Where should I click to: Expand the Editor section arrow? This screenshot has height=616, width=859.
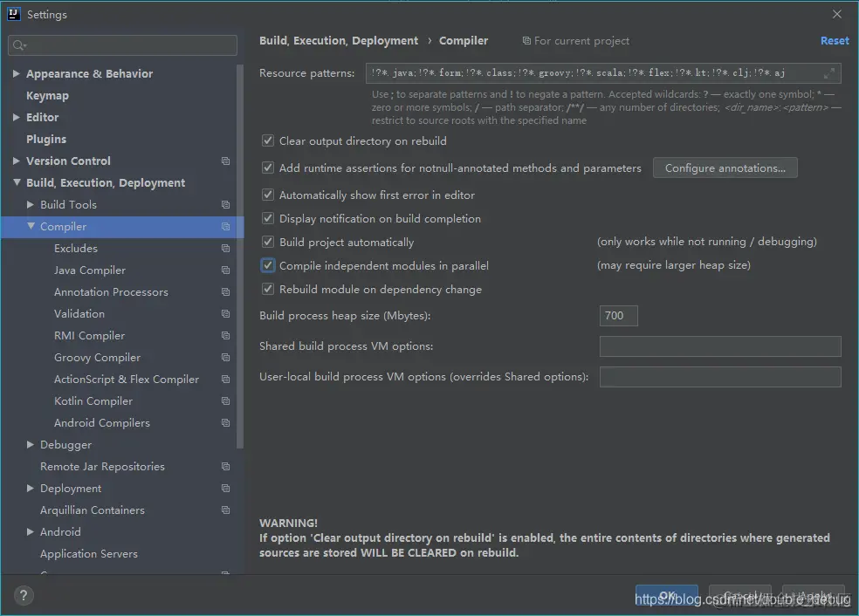(17, 117)
